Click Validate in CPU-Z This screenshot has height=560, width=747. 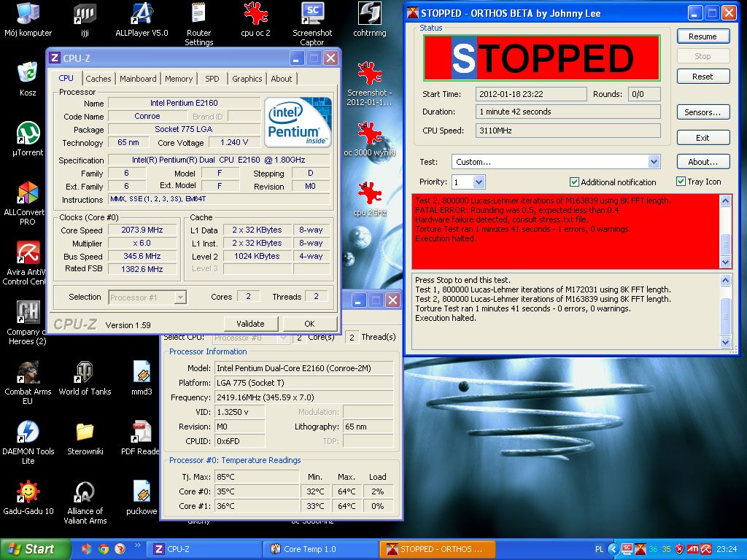click(x=251, y=324)
